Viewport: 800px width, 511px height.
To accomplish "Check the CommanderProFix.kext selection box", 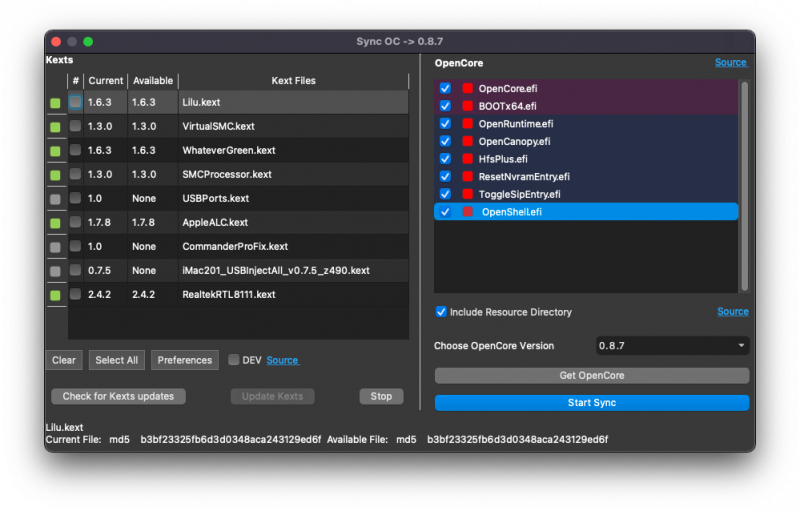I will (75, 246).
